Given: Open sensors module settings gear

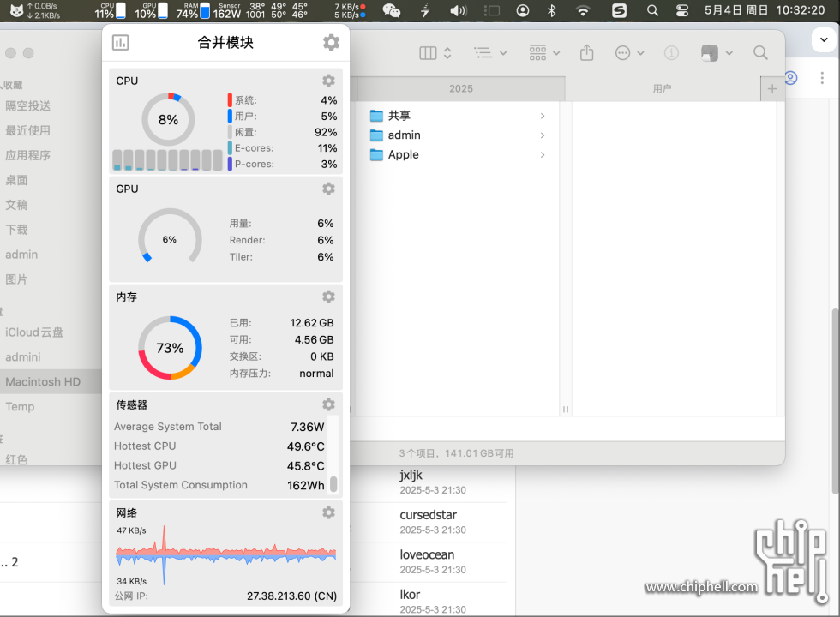Looking at the screenshot, I should [x=328, y=404].
